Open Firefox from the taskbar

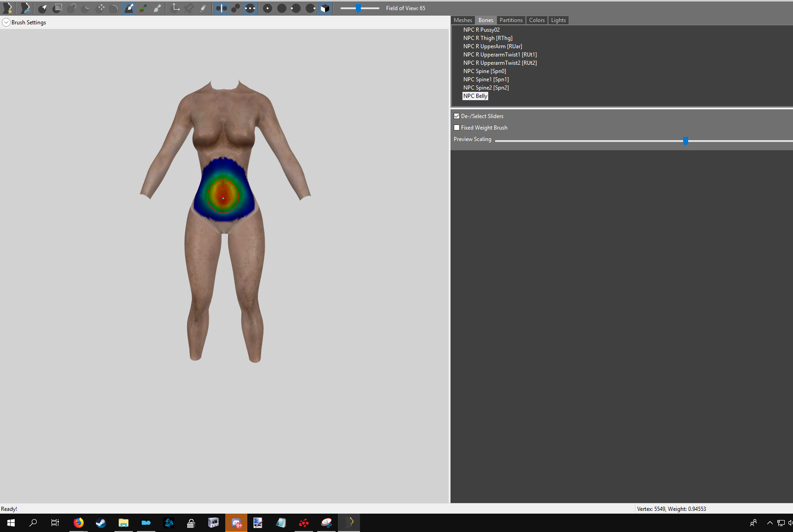(79, 523)
